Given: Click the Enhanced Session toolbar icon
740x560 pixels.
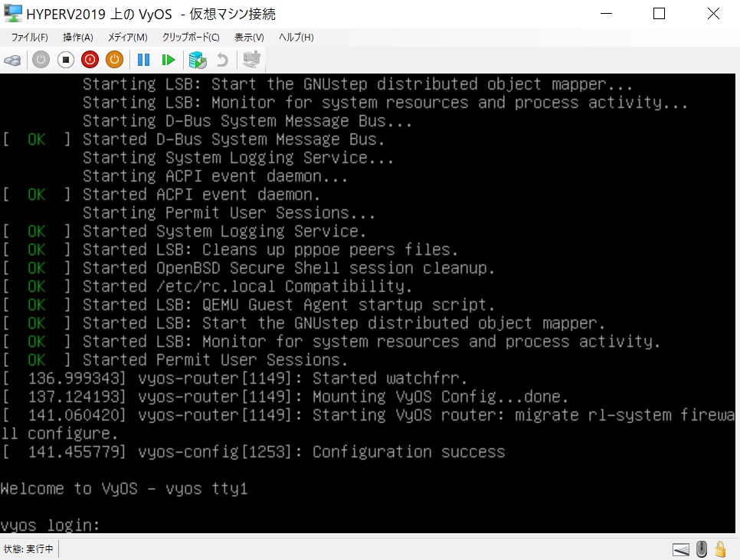Looking at the screenshot, I should pos(251,60).
